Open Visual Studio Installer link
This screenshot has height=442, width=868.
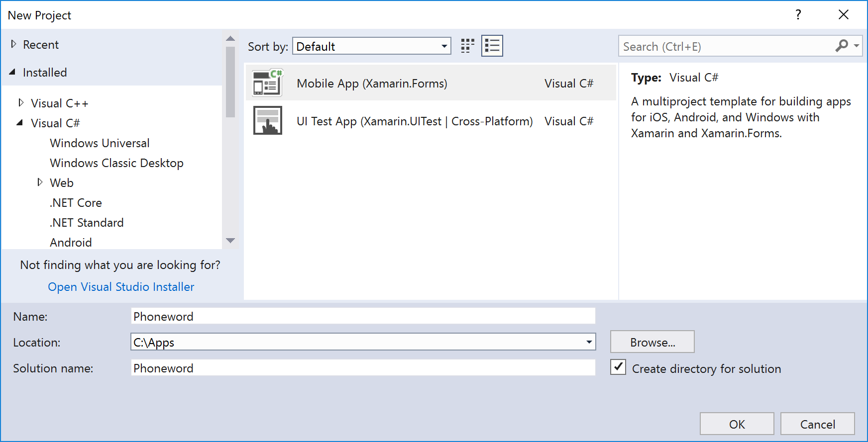(121, 287)
